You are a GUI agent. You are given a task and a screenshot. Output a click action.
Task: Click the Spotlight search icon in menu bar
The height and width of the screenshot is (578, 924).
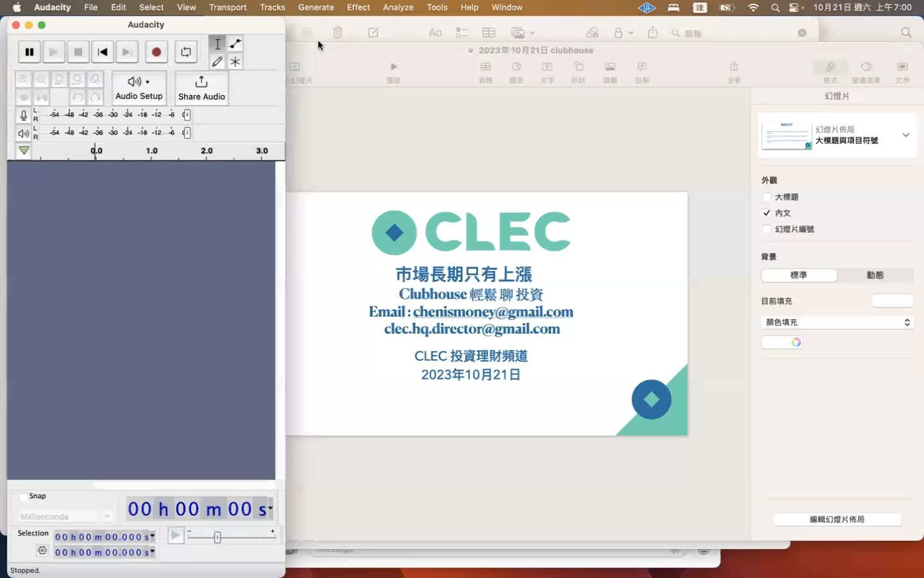[x=775, y=7]
